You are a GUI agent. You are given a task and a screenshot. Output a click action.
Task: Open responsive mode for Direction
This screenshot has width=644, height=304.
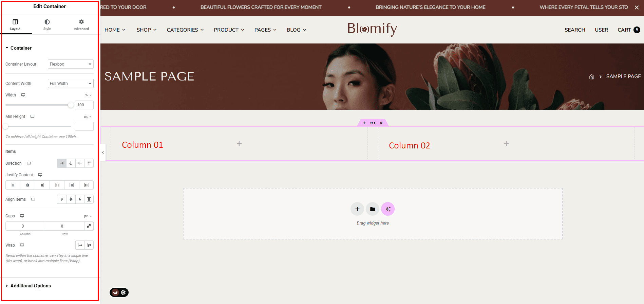tap(29, 163)
